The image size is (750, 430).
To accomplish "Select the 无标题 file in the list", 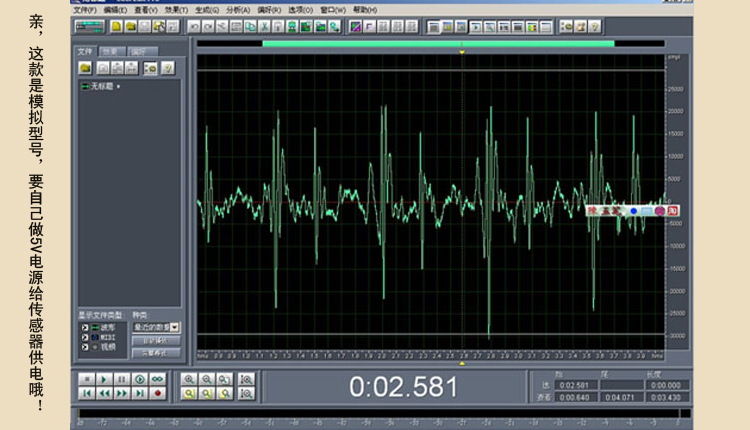I will 101,86.
